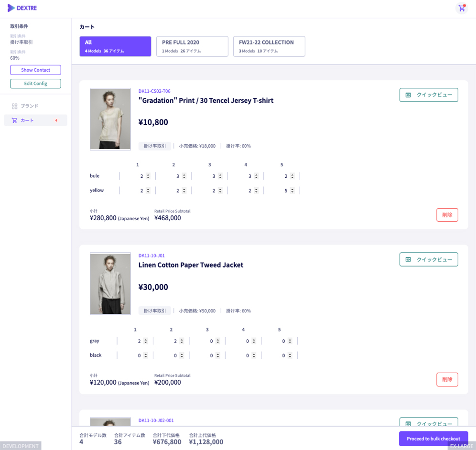Open product code link DK11-10-J02-001

coord(156,420)
